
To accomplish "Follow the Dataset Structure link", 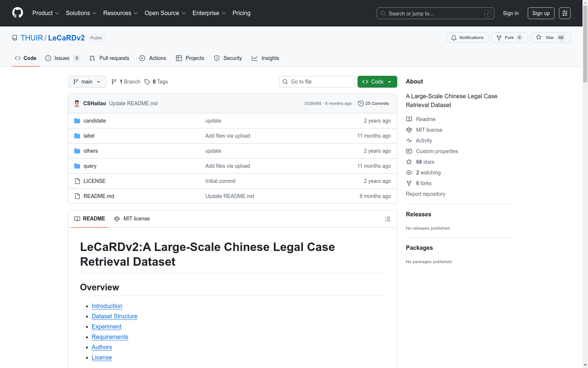I will pyautogui.click(x=114, y=316).
